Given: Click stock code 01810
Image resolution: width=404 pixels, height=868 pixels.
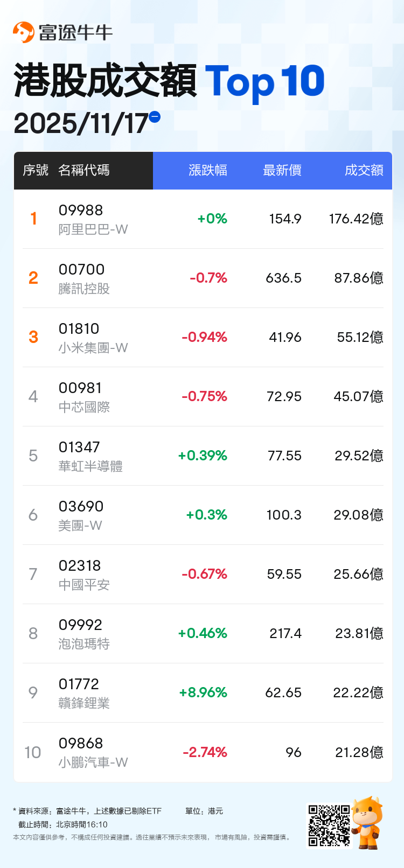Looking at the screenshot, I should pos(79,328).
